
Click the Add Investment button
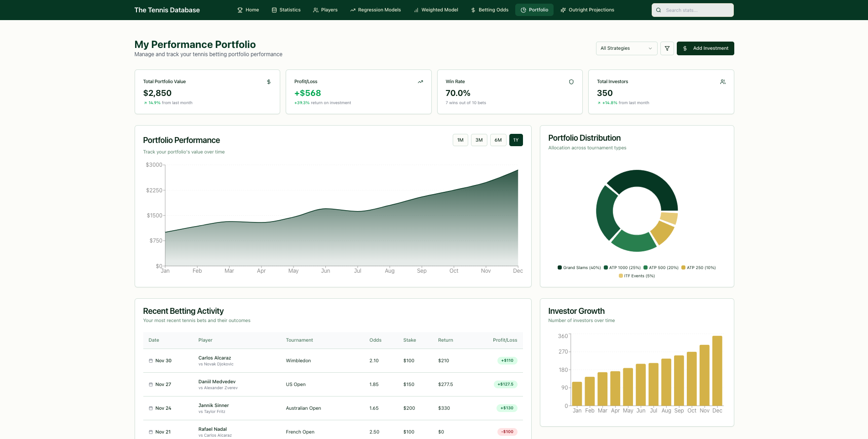click(x=705, y=48)
